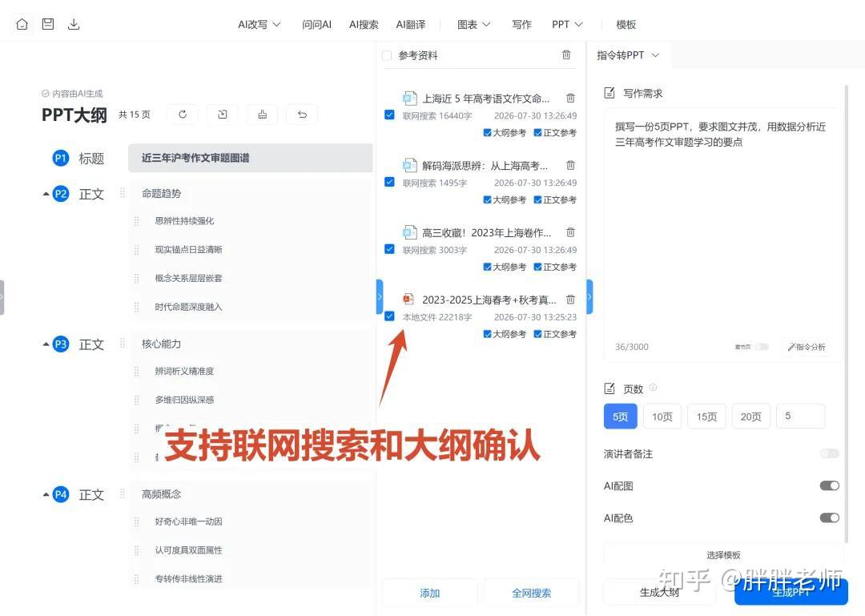Grab the drag handle beside 高频概念
Image resolution: width=865 pixels, height=616 pixels.
click(x=123, y=493)
